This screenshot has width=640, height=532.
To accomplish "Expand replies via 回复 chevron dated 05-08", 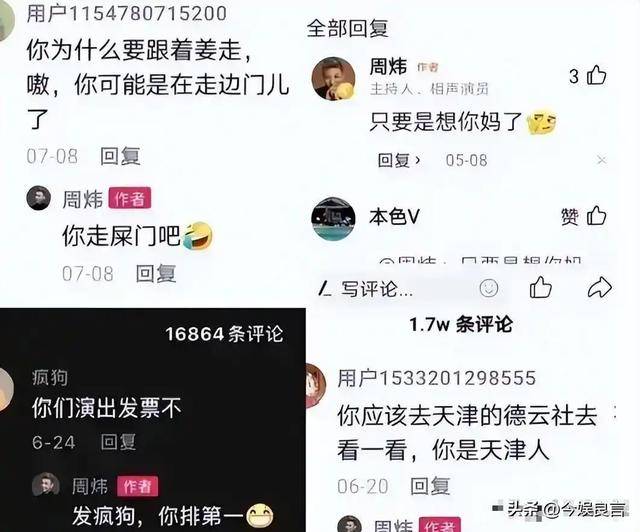I will (399, 160).
